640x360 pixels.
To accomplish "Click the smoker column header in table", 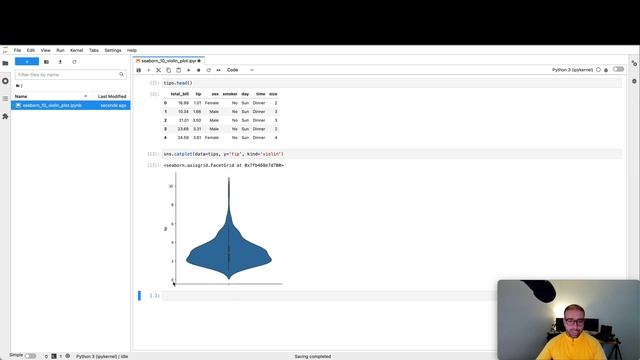I will coord(230,94).
